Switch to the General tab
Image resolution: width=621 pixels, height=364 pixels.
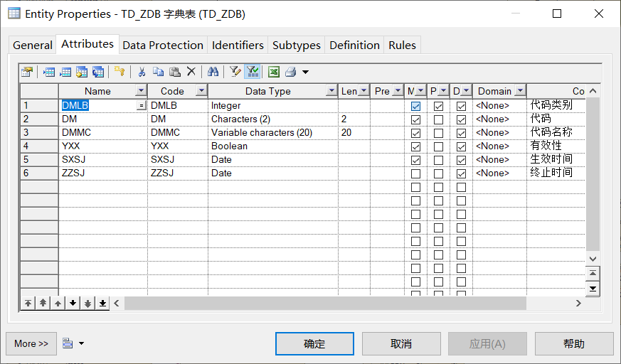pos(33,45)
